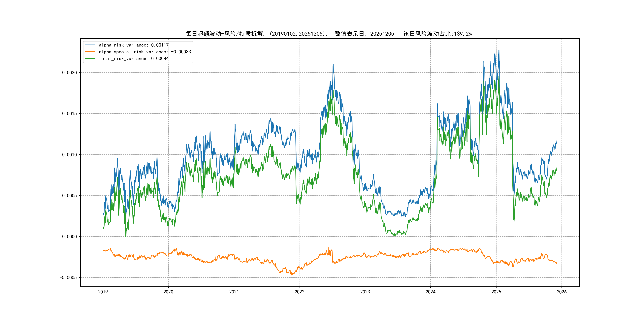Image resolution: width=644 pixels, height=322 pixels.
Task: Select the alpha_special_risk_variance: -0.00033 legend label
Action: tap(145, 52)
